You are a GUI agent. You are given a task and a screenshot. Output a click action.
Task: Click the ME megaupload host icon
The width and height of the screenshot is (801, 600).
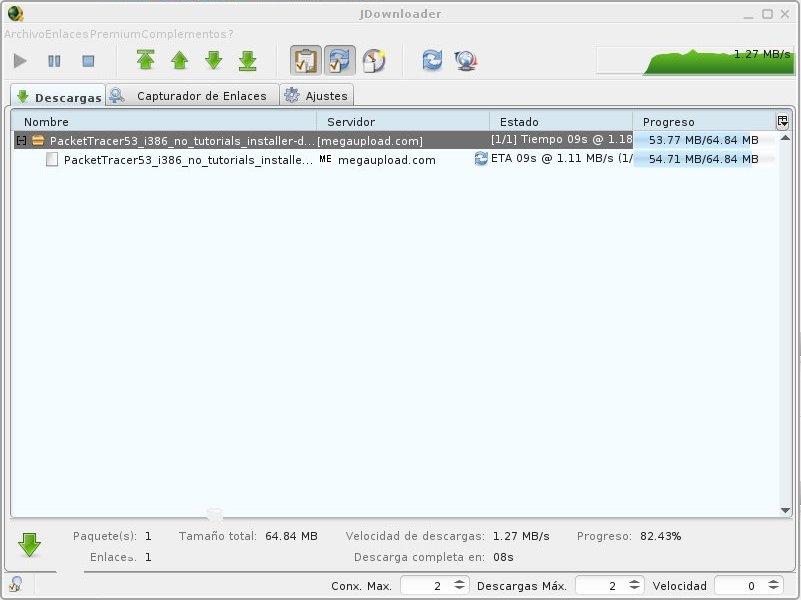coord(325,159)
